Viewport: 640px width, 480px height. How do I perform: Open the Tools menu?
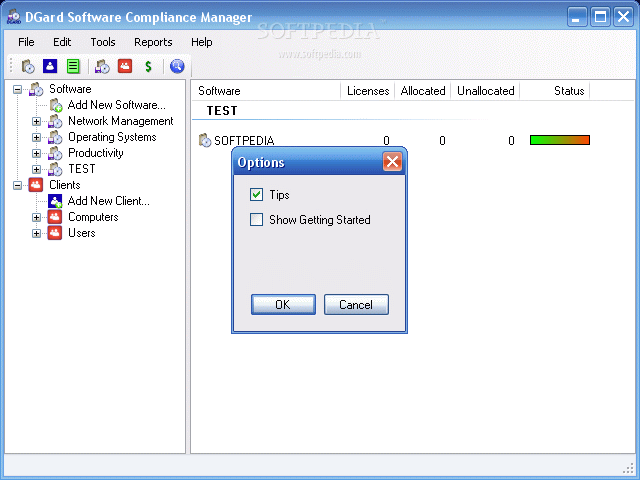[x=103, y=42]
